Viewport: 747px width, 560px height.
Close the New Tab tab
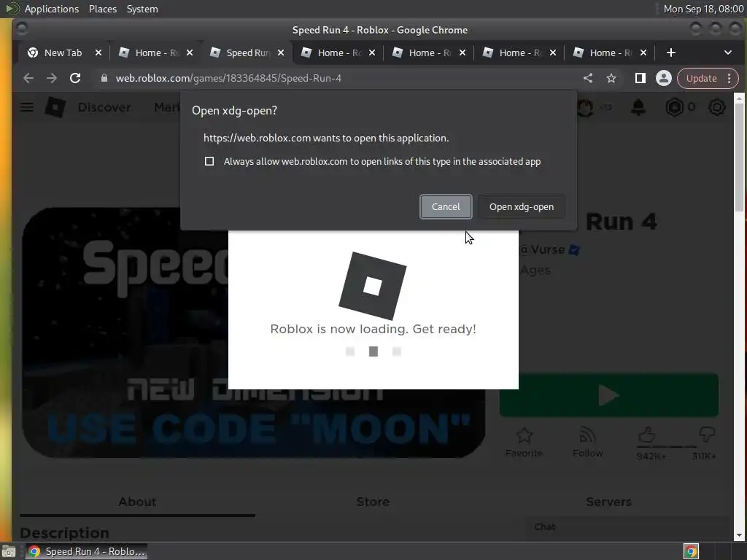point(98,52)
